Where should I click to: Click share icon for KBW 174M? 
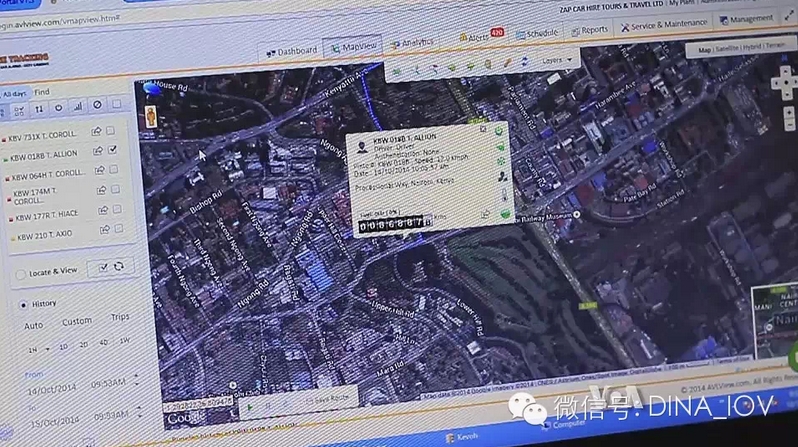click(102, 190)
